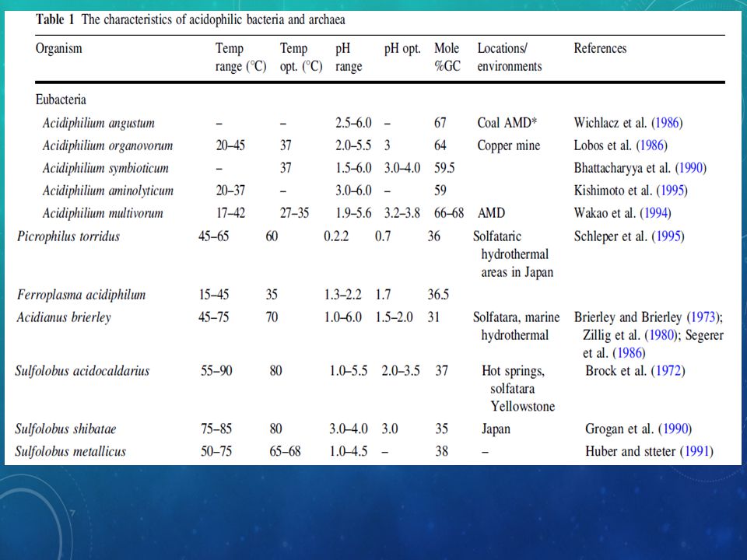The image size is (747, 560).
Task: Click the '66–68' Mole %GC value
Action: [x=449, y=213]
